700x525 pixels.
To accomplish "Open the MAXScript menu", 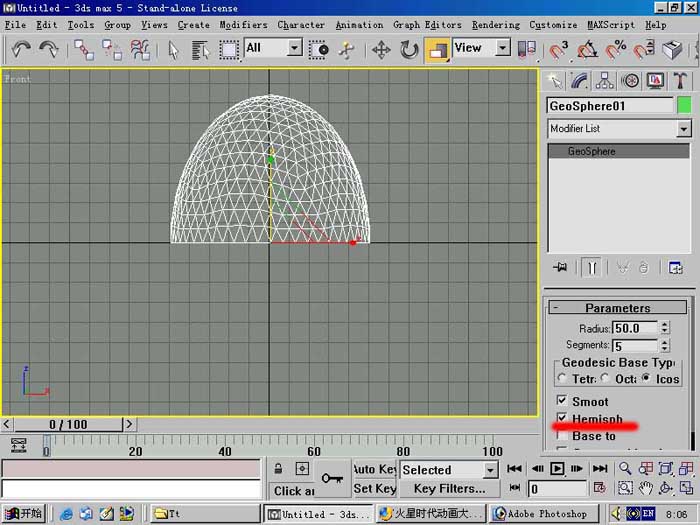I will tap(611, 25).
